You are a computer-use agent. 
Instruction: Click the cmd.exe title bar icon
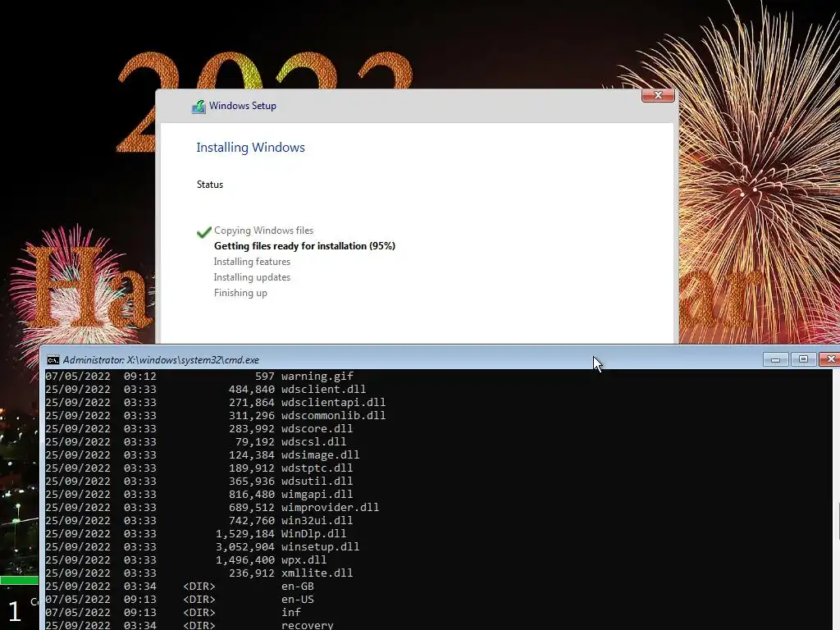pyautogui.click(x=53, y=360)
